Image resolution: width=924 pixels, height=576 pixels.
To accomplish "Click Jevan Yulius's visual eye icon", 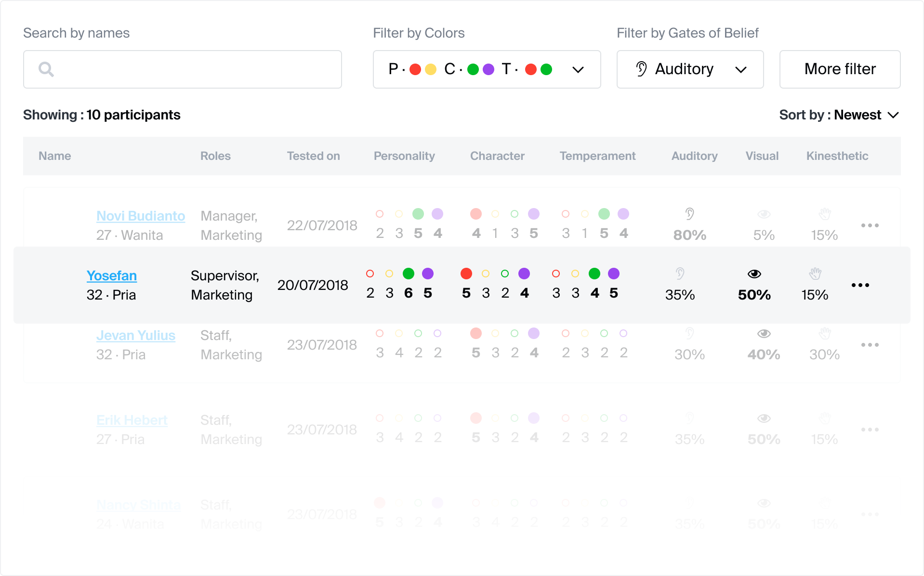I will pos(764,334).
